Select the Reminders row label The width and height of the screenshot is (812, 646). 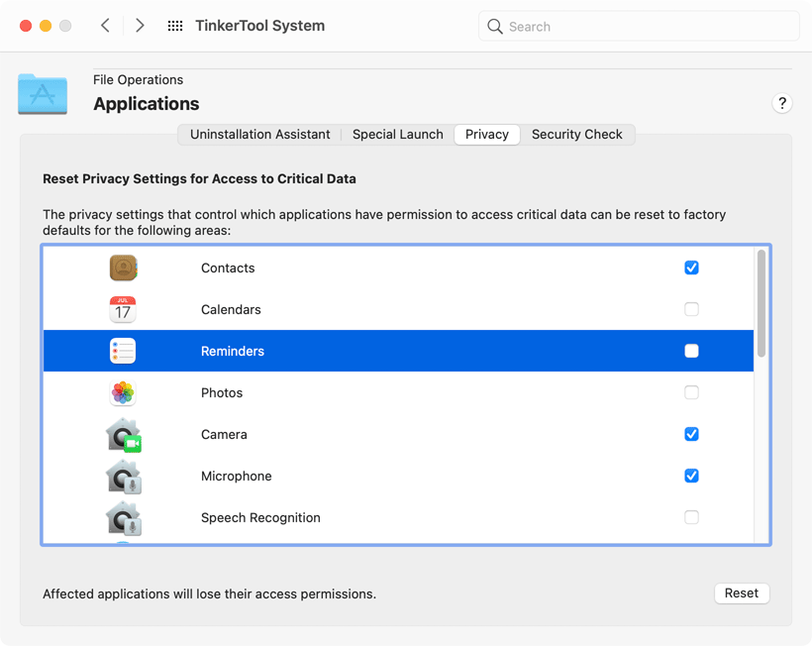coord(233,351)
